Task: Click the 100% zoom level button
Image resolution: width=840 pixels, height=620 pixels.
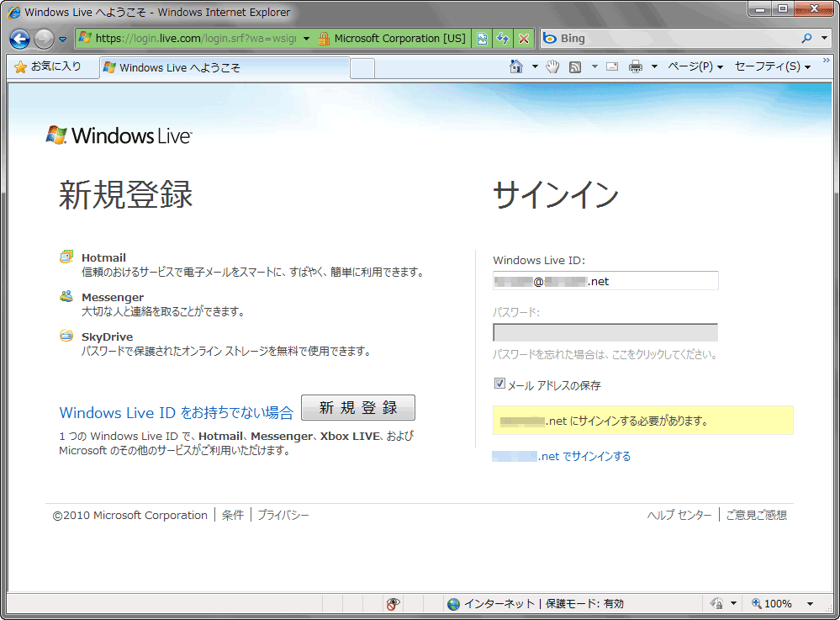Action: (x=771, y=604)
